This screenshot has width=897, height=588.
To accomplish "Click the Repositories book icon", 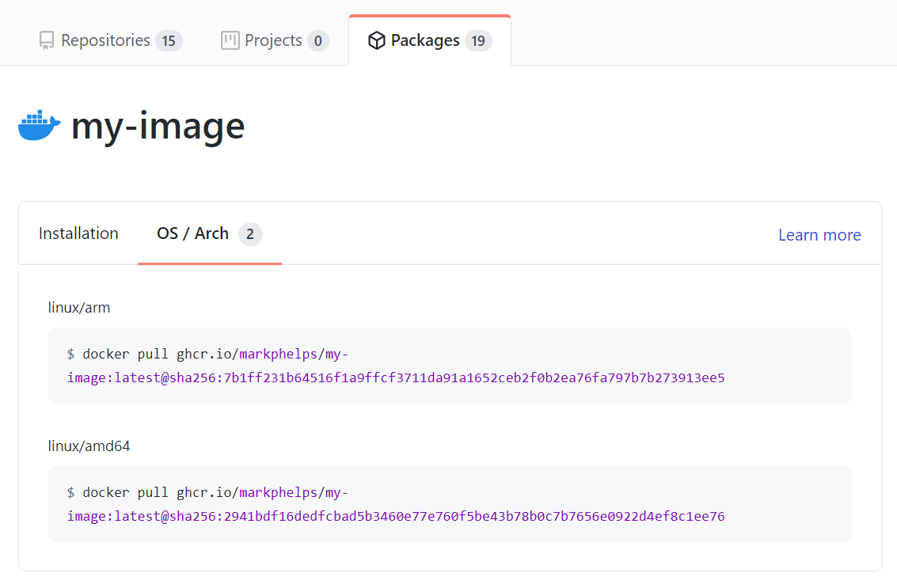I will click(47, 40).
